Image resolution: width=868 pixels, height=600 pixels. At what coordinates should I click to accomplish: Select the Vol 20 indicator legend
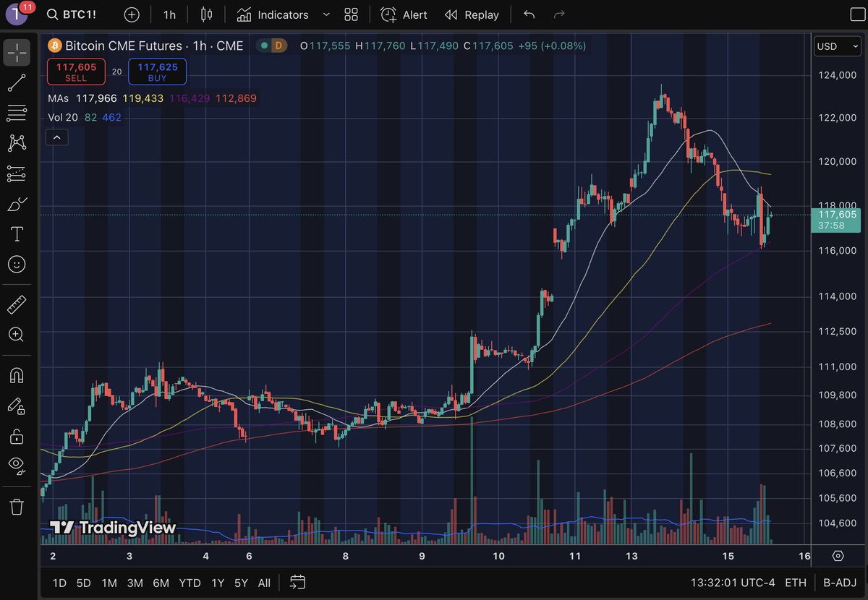tap(64, 117)
